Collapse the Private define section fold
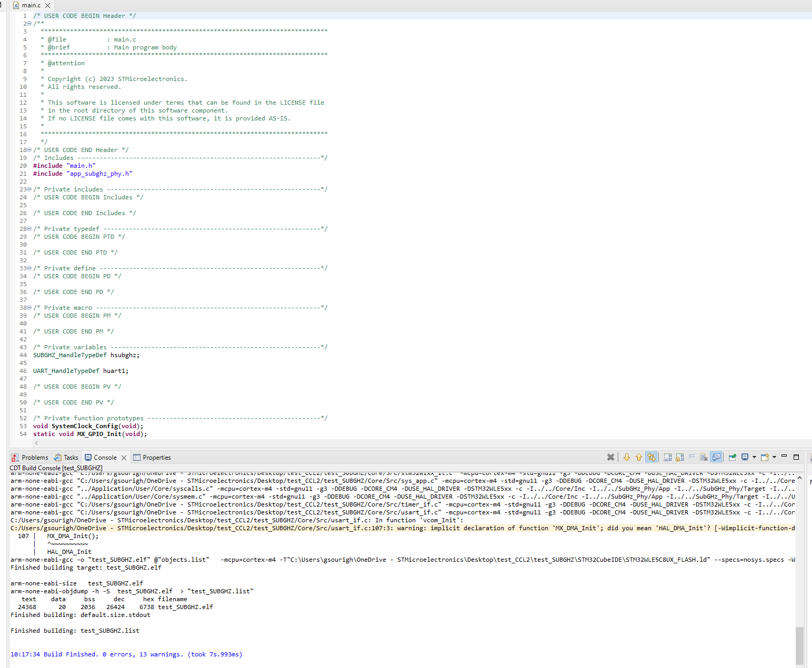812x668 pixels. click(29, 268)
